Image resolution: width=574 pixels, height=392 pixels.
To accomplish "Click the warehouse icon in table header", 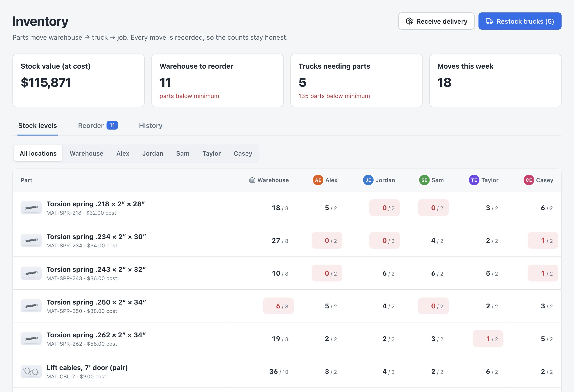I will click(252, 180).
